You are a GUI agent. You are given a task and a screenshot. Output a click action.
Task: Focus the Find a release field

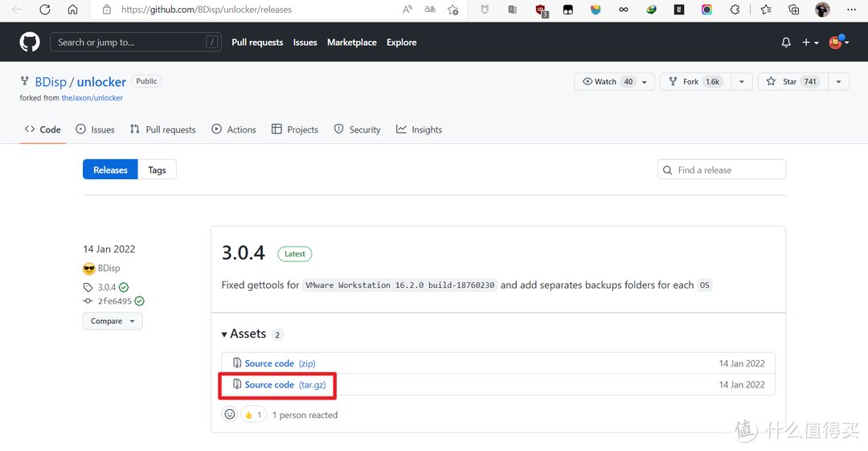click(x=721, y=170)
